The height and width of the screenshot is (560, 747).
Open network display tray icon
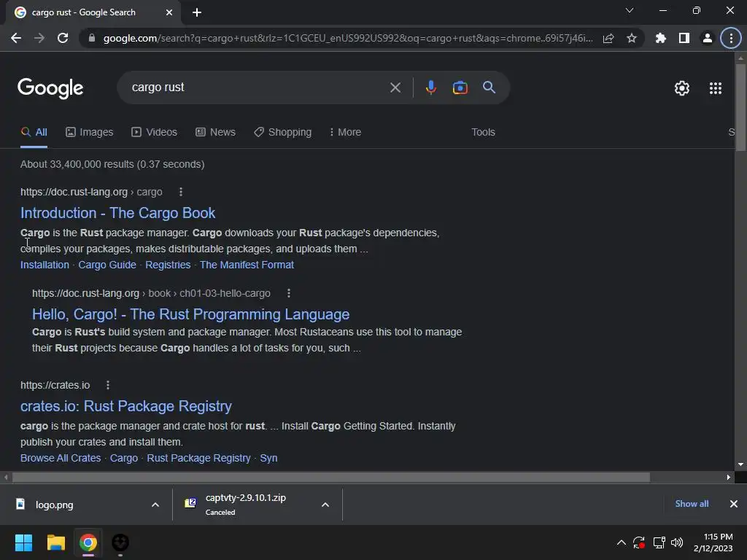point(659,542)
